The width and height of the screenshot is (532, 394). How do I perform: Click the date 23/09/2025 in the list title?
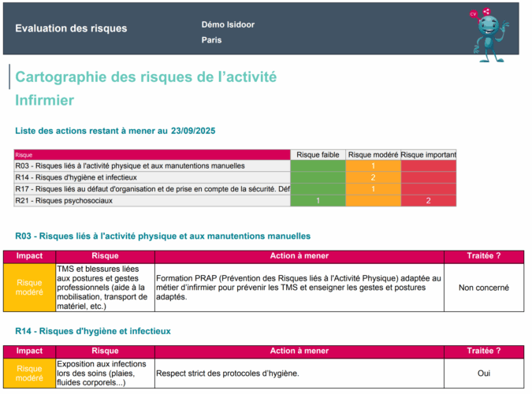click(193, 131)
